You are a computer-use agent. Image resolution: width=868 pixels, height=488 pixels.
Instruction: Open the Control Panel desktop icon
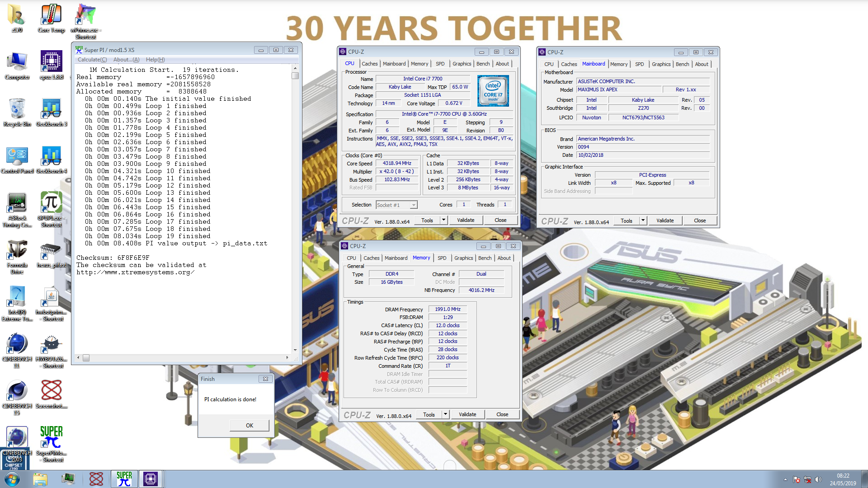[17, 160]
